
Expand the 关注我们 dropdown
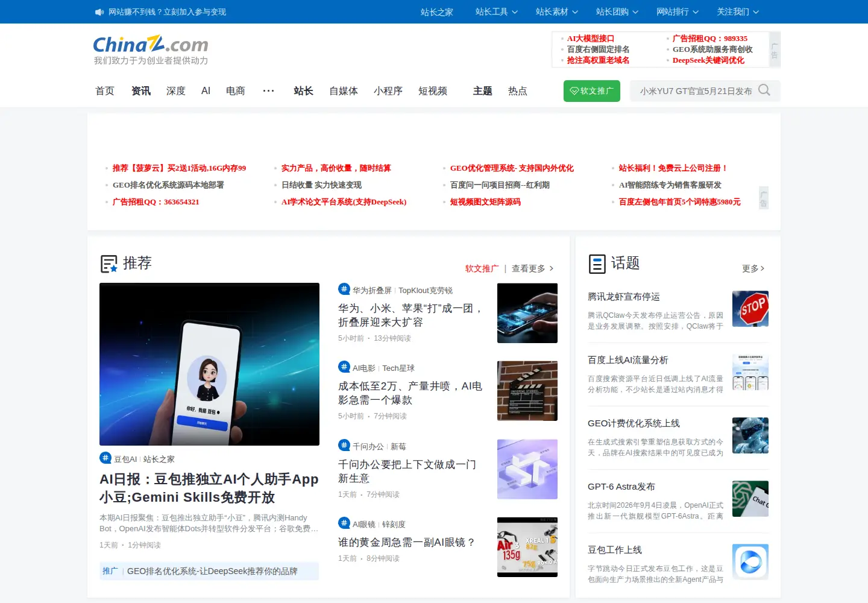[738, 11]
